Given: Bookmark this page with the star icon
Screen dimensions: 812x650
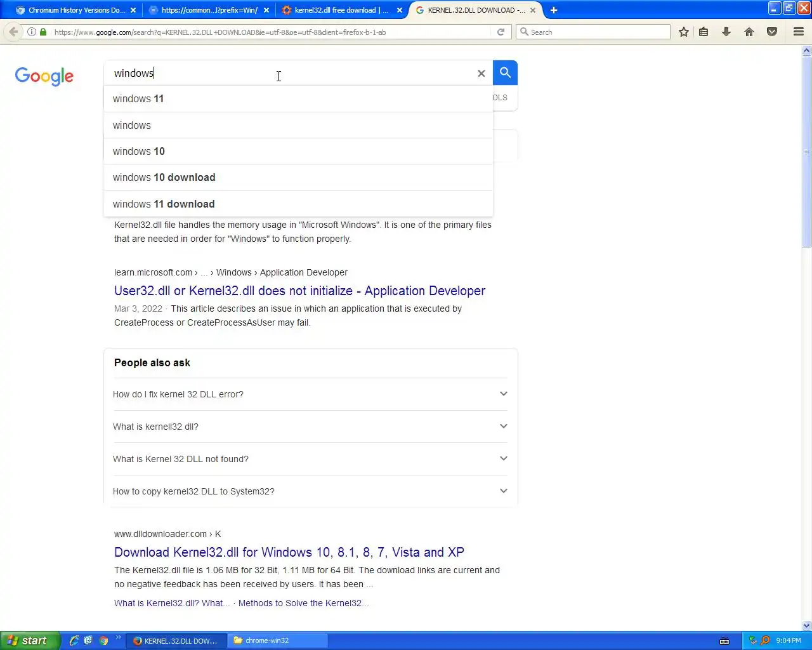Looking at the screenshot, I should point(683,32).
